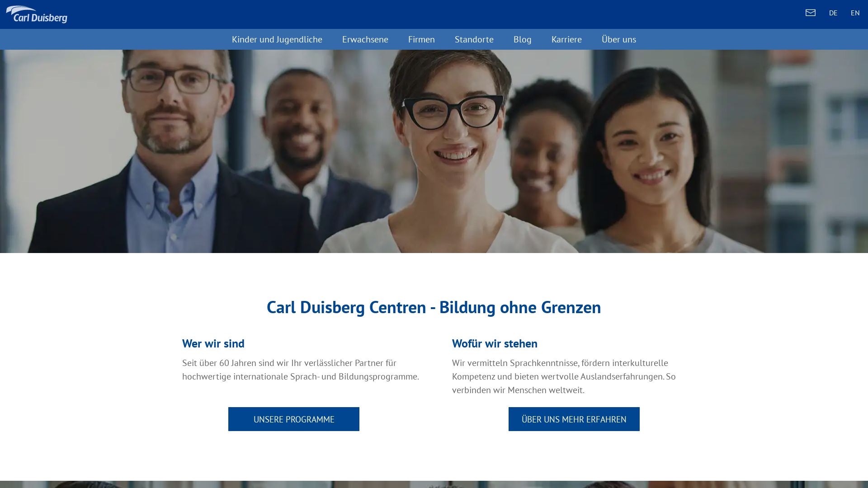The width and height of the screenshot is (868, 488).
Task: Expand the Standorte navigation item
Action: [x=474, y=39]
